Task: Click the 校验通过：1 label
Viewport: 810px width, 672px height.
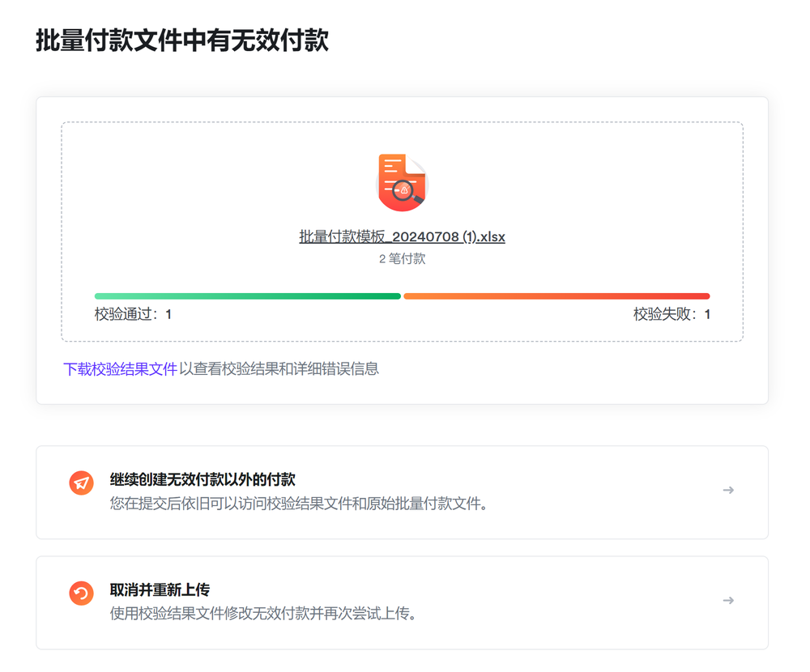Action: pos(133,314)
